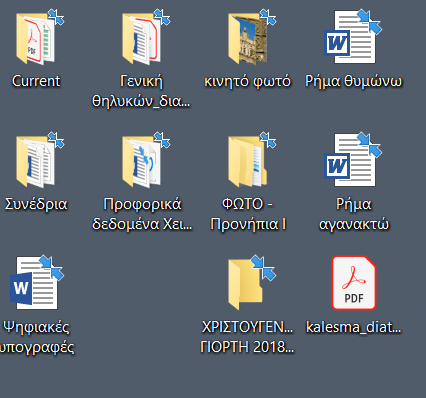426x398 pixels.
Task: Click the 'Γενική θηλυκών_δια...' label text
Action: (x=141, y=91)
